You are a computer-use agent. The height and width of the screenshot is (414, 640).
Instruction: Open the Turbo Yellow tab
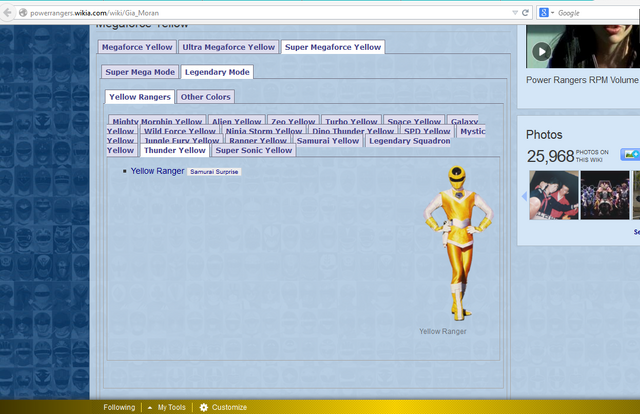point(351,121)
